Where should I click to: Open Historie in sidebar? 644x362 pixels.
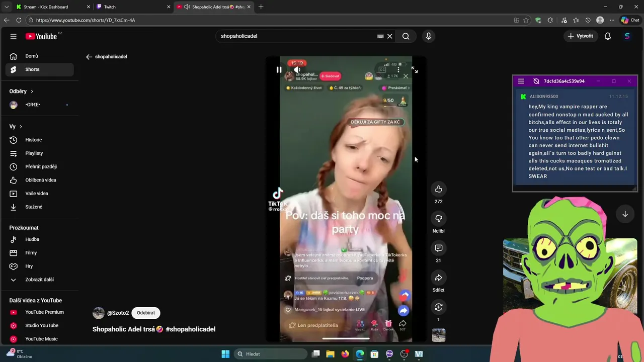coord(39,140)
